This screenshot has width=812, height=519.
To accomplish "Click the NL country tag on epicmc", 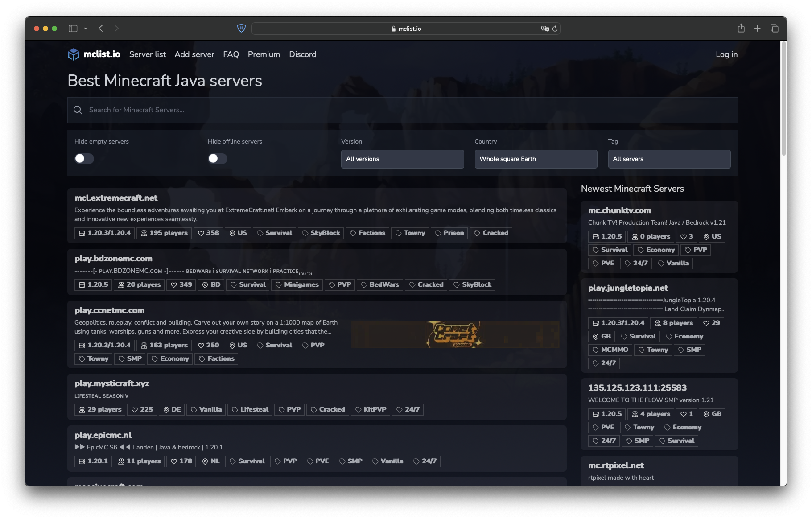I will tap(210, 461).
